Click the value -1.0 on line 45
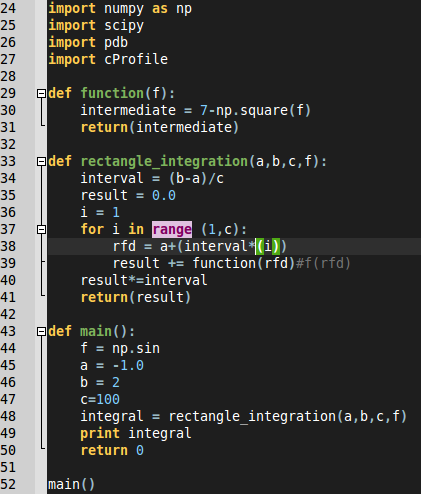The height and width of the screenshot is (494, 421). (128, 365)
